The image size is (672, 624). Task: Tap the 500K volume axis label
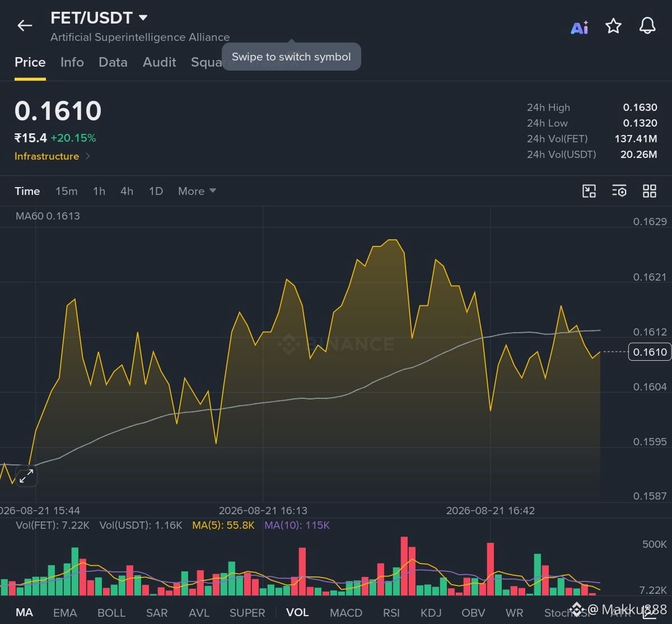[x=654, y=544]
